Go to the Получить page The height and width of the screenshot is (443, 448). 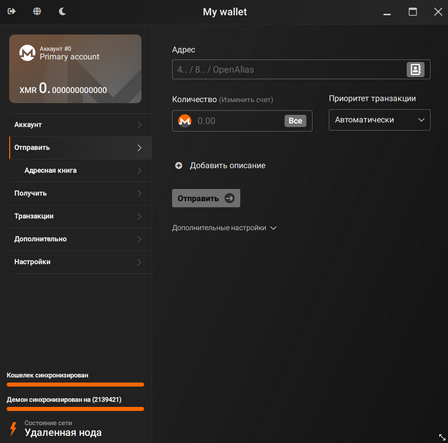click(80, 193)
